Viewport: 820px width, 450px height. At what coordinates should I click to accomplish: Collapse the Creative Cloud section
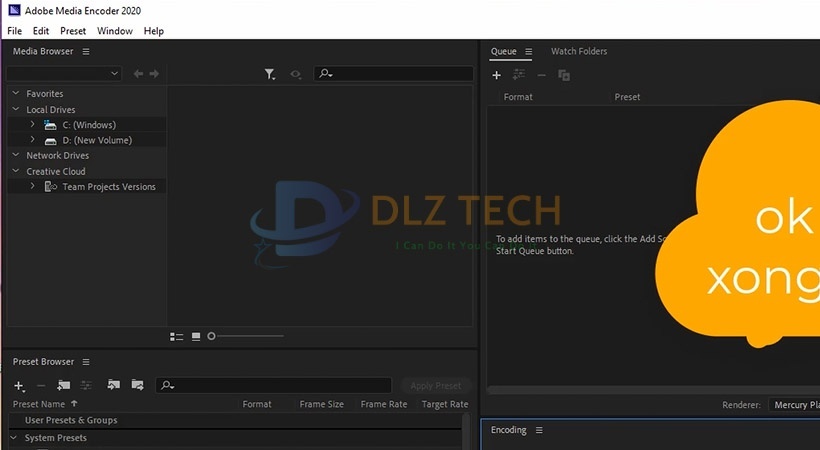[x=16, y=171]
